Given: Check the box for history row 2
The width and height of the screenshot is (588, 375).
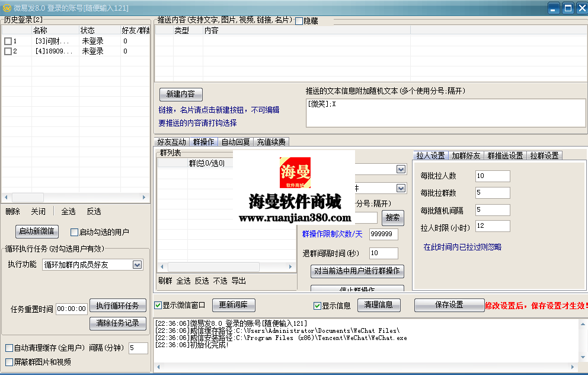Looking at the screenshot, I should point(8,51).
